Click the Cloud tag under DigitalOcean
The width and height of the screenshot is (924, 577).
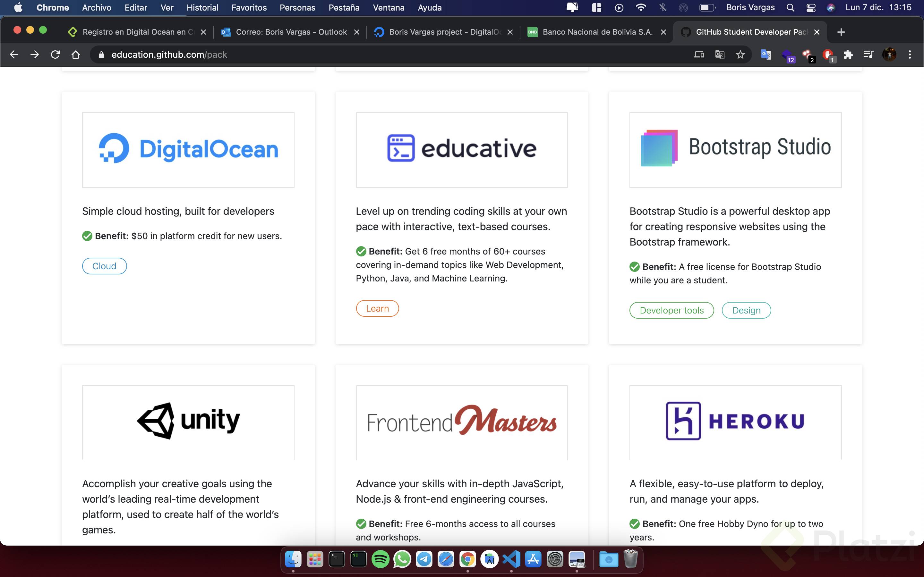click(104, 266)
